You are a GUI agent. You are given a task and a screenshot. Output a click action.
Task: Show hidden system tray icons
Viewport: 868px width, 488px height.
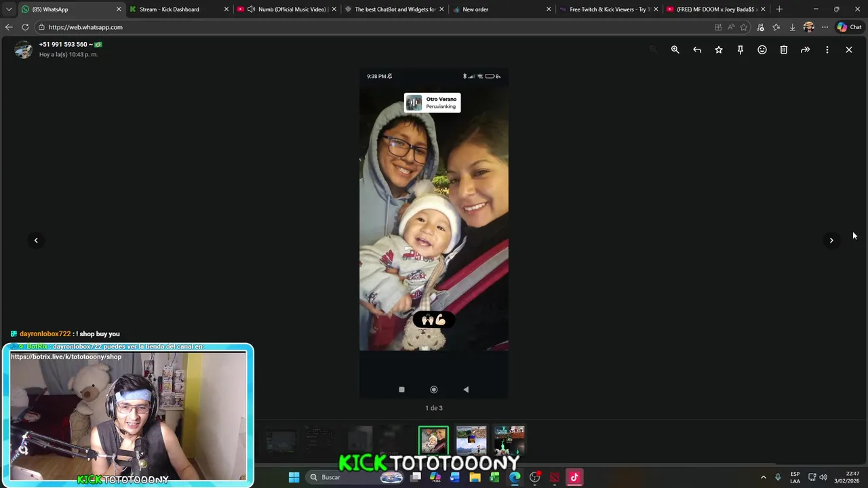click(763, 477)
